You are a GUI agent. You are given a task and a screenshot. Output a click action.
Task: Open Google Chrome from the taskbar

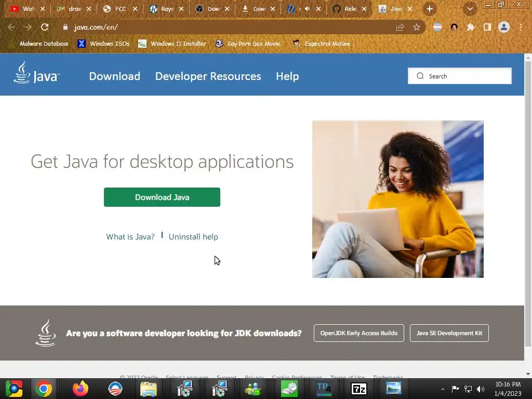tap(44, 389)
